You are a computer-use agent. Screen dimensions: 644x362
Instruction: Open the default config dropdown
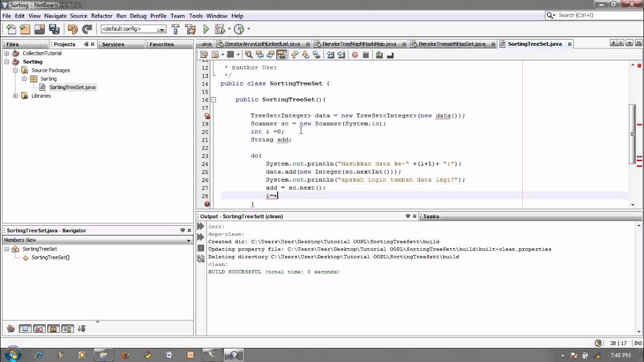(162, 29)
